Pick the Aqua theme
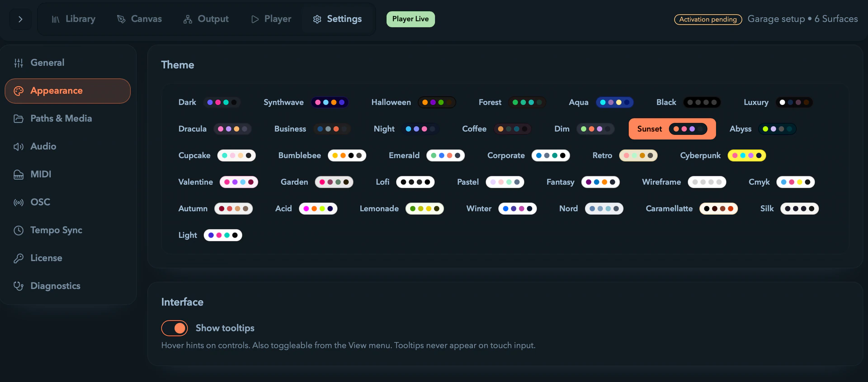868x382 pixels. coord(601,102)
